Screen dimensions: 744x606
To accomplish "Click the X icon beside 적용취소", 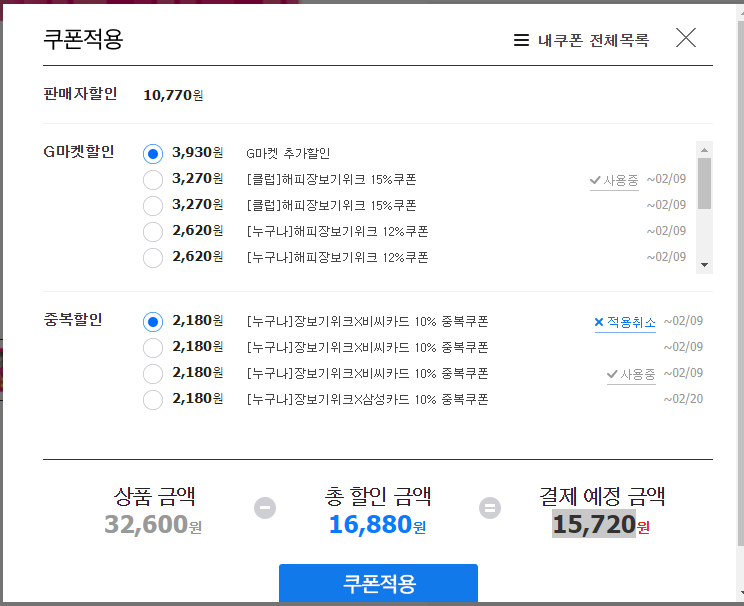I will pos(599,322).
